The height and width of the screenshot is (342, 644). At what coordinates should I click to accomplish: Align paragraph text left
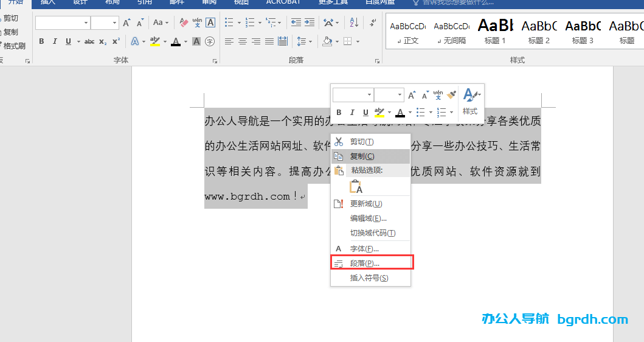pyautogui.click(x=229, y=41)
